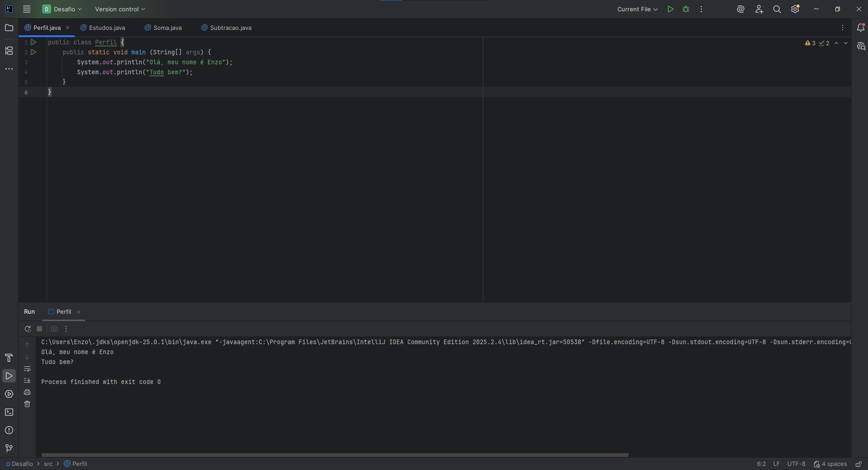Switch to the Estudos.java tab
The width and height of the screenshot is (868, 470).
[107, 28]
